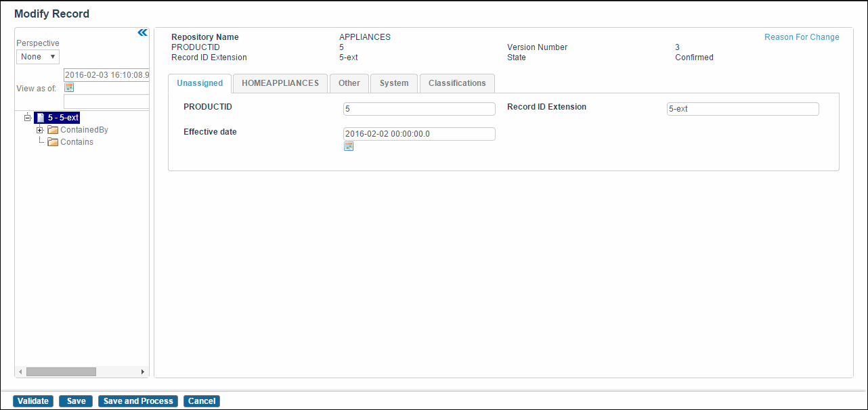Image resolution: width=868 pixels, height=410 pixels.
Task: Click the empty field below View as of calendar
Action: [106, 101]
